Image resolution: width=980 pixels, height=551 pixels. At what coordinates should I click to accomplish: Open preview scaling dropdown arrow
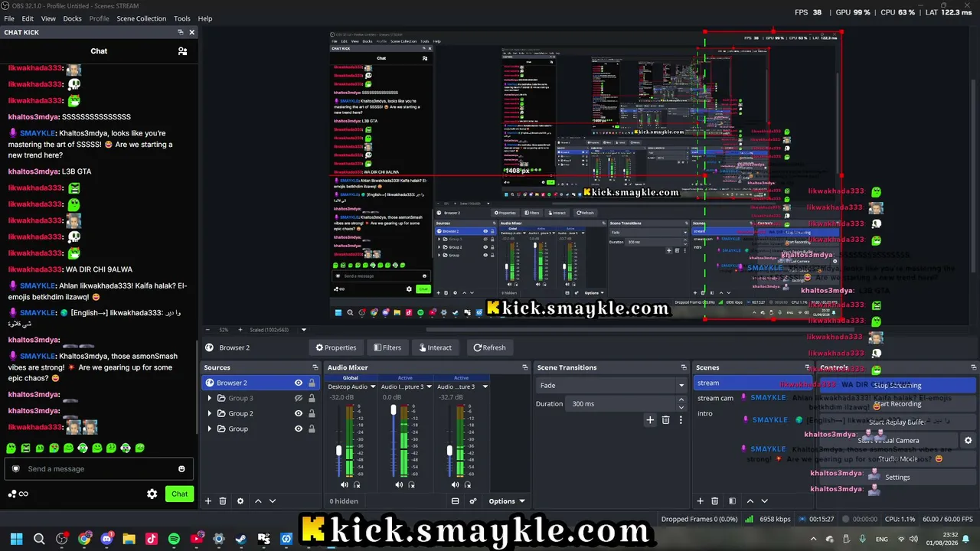tap(304, 330)
